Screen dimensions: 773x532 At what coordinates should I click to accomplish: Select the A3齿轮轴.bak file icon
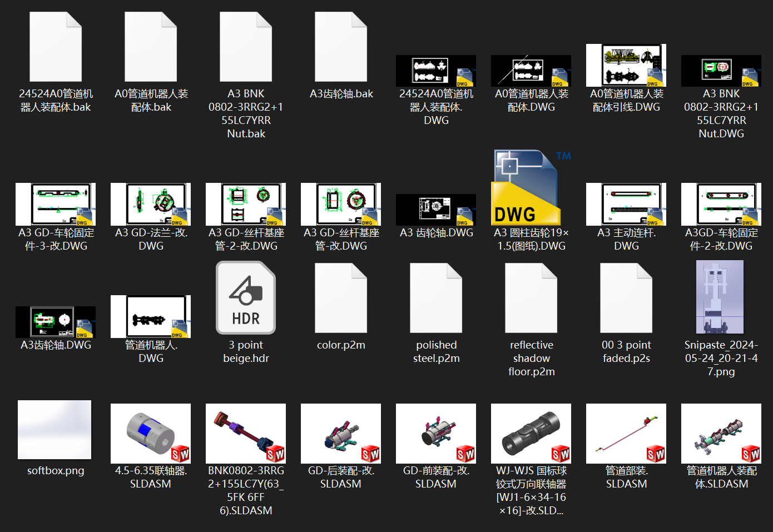(341, 47)
